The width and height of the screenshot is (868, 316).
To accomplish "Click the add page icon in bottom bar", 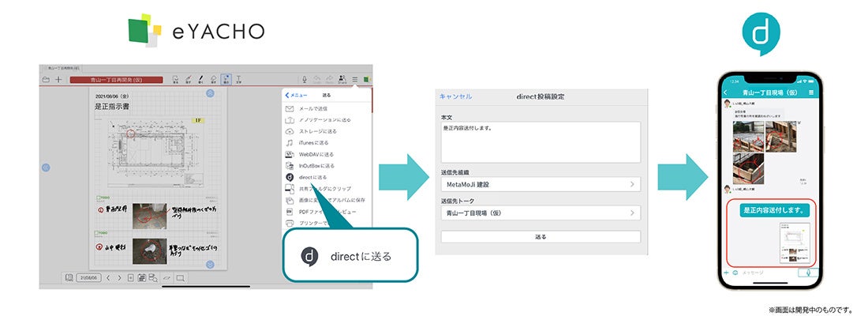I will [x=131, y=278].
